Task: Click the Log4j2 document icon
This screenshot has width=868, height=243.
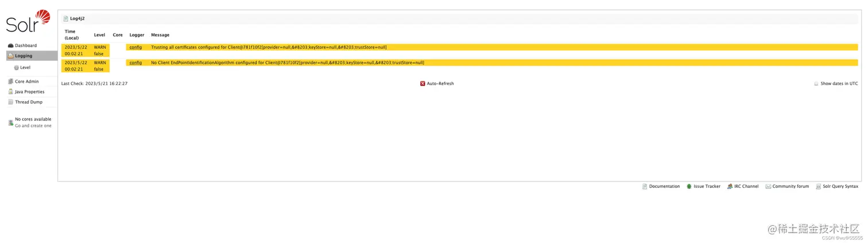Action: (65, 18)
